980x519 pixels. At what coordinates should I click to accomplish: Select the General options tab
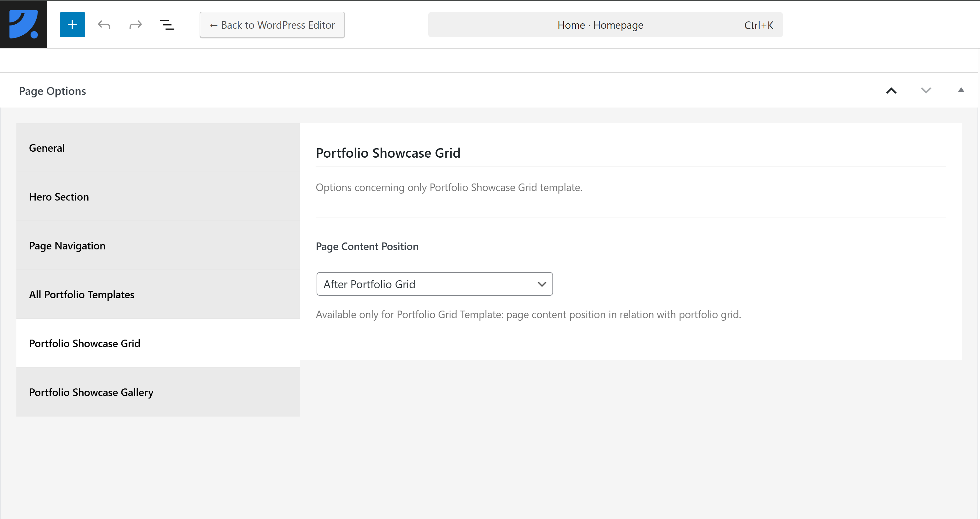tap(158, 148)
